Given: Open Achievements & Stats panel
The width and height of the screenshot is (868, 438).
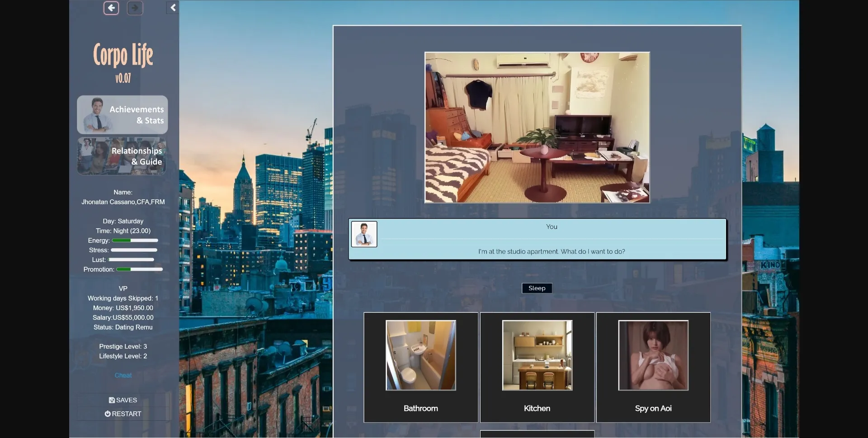Looking at the screenshot, I should coord(123,115).
